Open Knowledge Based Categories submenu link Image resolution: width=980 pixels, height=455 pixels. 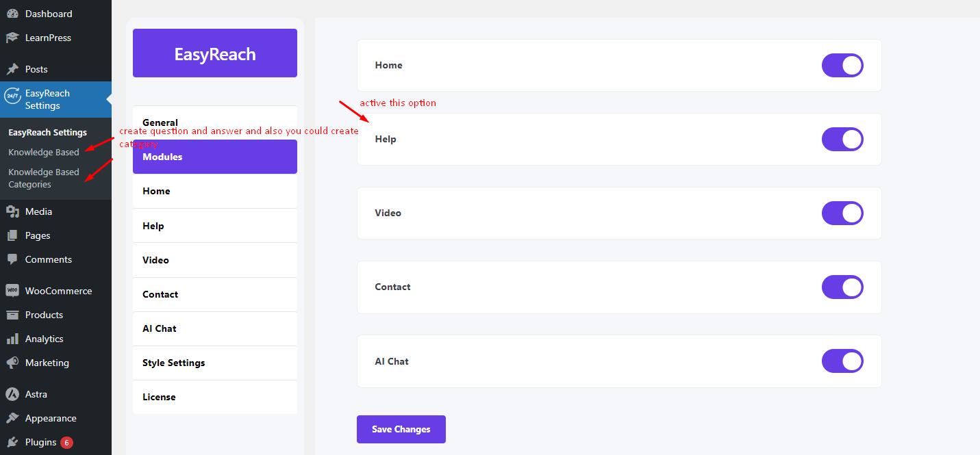[44, 178]
